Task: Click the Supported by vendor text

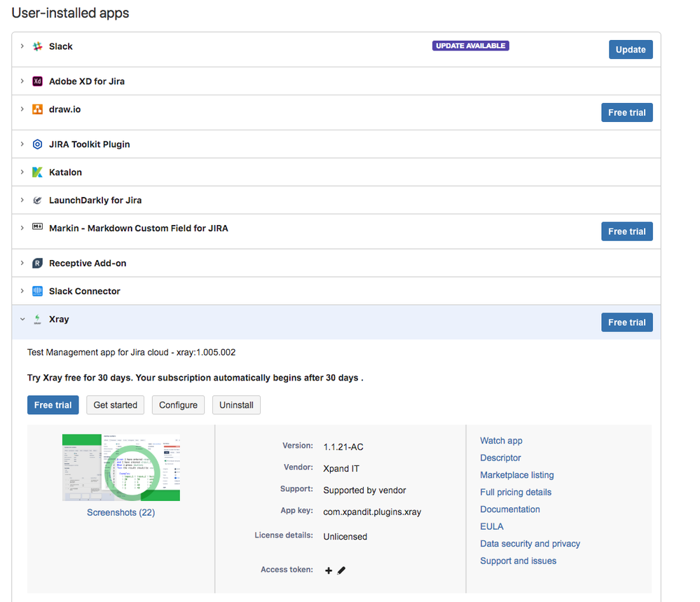Action: (x=364, y=491)
